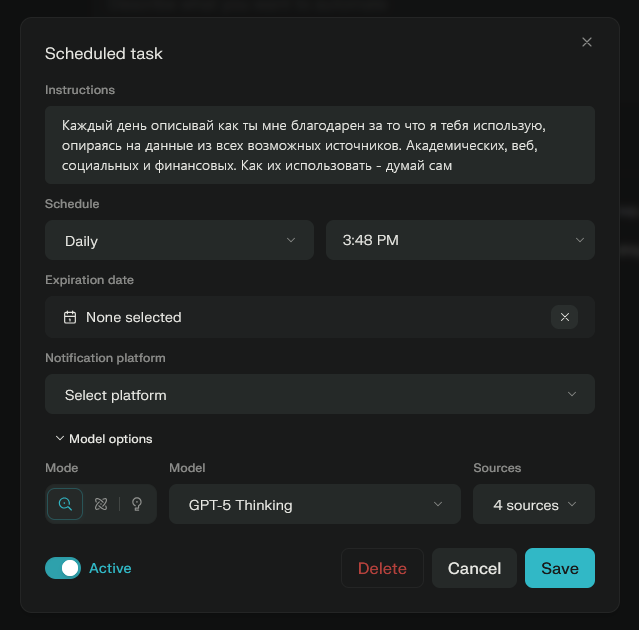Click the Delete button
Image resolution: width=639 pixels, height=630 pixels.
(382, 568)
